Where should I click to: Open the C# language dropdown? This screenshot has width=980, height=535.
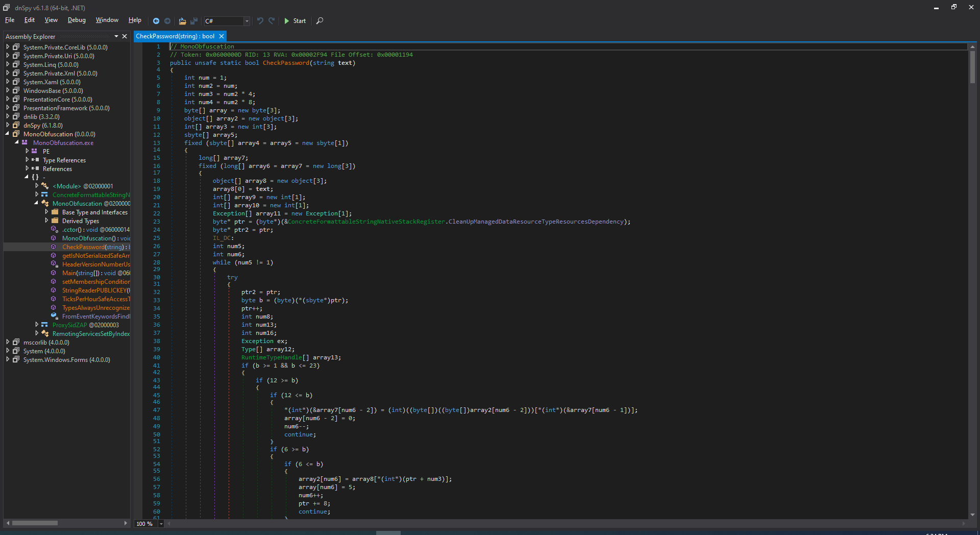(x=247, y=21)
